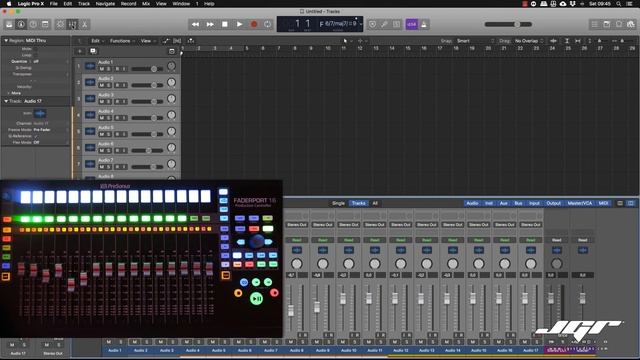Click Read automation mode on Audio 11 strip
The image size is (640, 360).
(x=375, y=240)
